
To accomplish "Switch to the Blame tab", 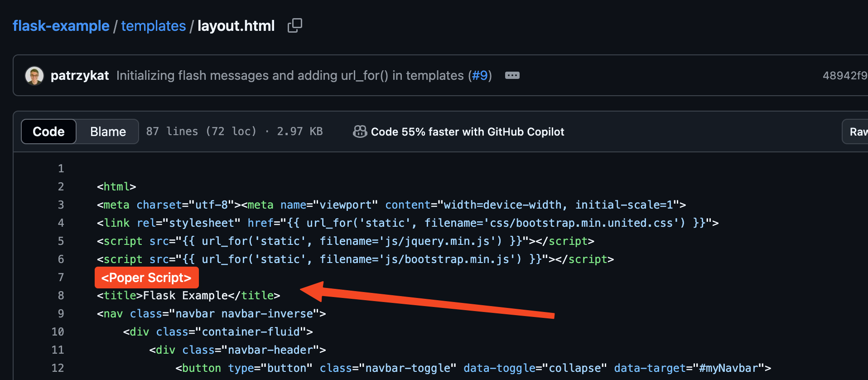I will click(108, 132).
